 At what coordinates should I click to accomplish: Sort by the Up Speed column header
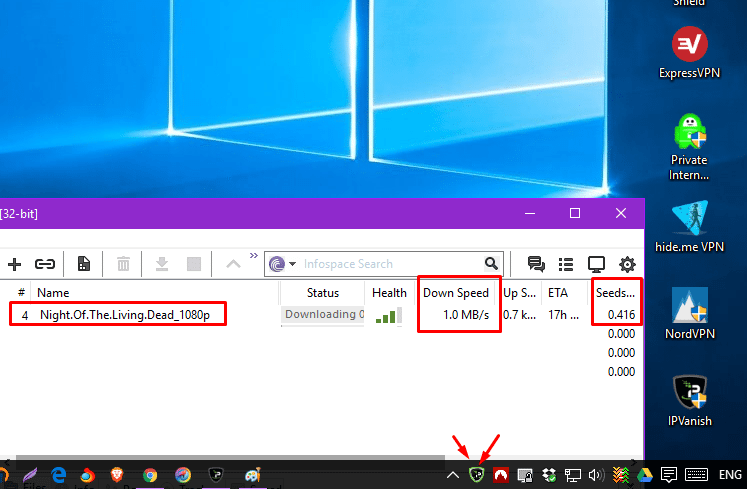pyautogui.click(x=519, y=293)
